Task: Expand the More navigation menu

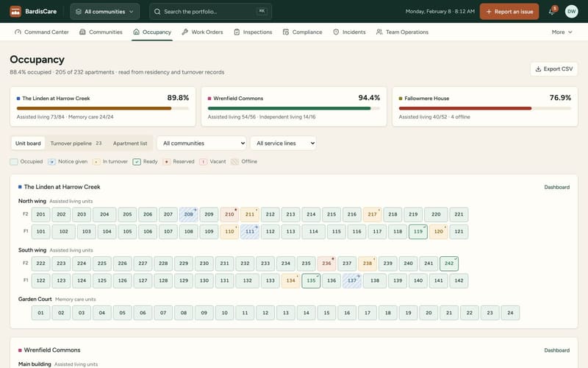Action: 562,32
